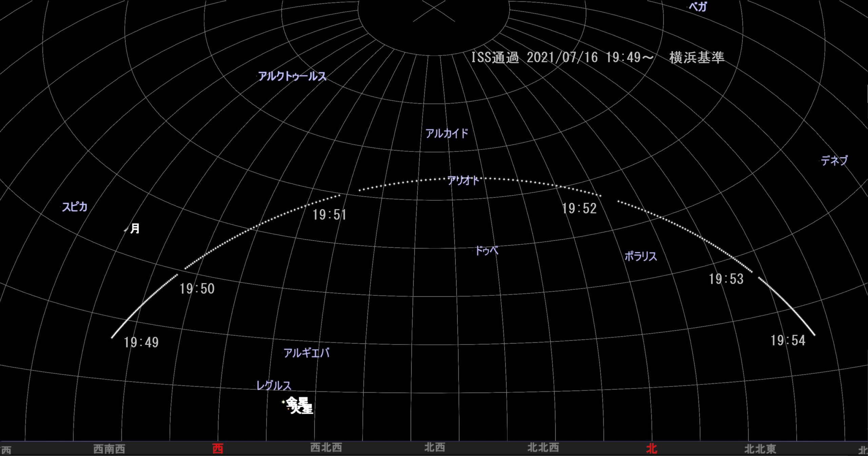Click the Algieba (アルギエバ) star label

click(x=306, y=353)
